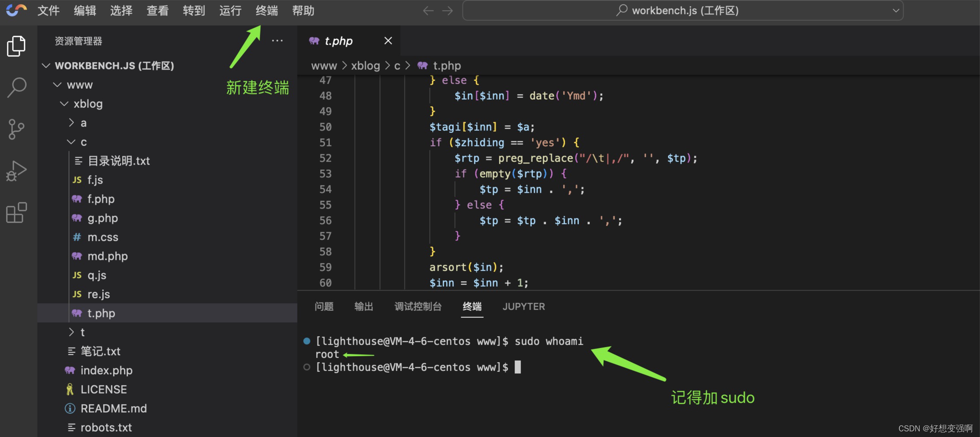Click the CSS hash icon beside m.css

pos(77,237)
